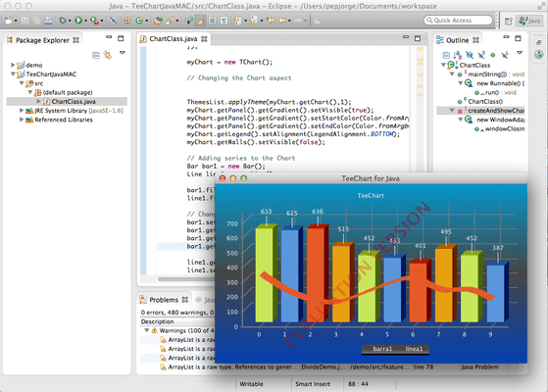
Task: Click the New file toolbar icon
Action: click(x=9, y=21)
